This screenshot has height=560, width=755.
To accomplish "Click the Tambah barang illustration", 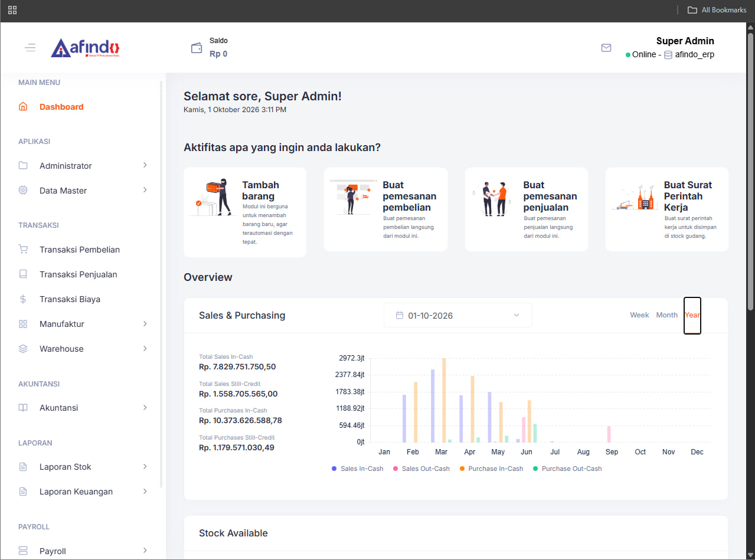I will click(213, 198).
